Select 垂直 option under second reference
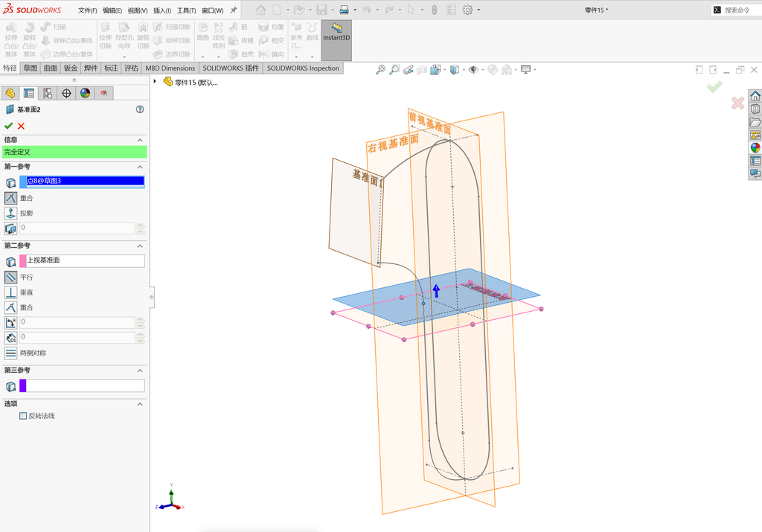Screen dimensions: 762x532 click(10, 292)
